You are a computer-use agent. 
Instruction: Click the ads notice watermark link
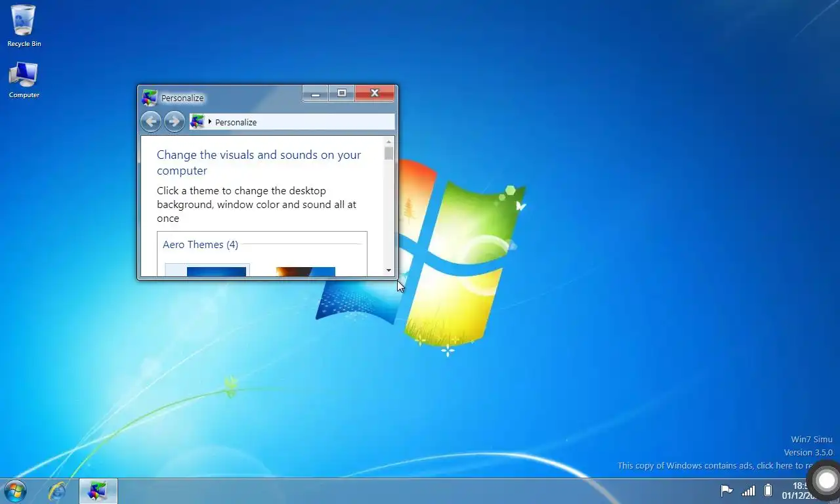click(x=715, y=466)
